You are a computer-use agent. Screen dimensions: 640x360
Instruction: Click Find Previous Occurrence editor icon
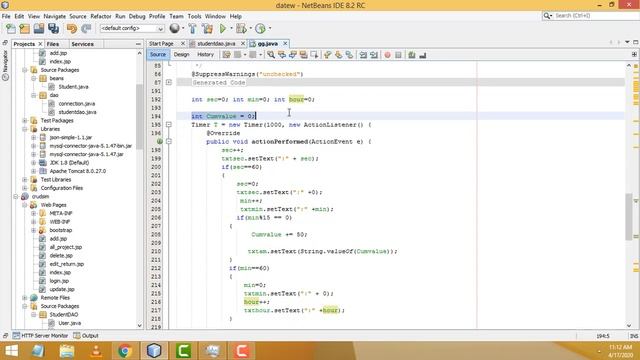[x=282, y=55]
